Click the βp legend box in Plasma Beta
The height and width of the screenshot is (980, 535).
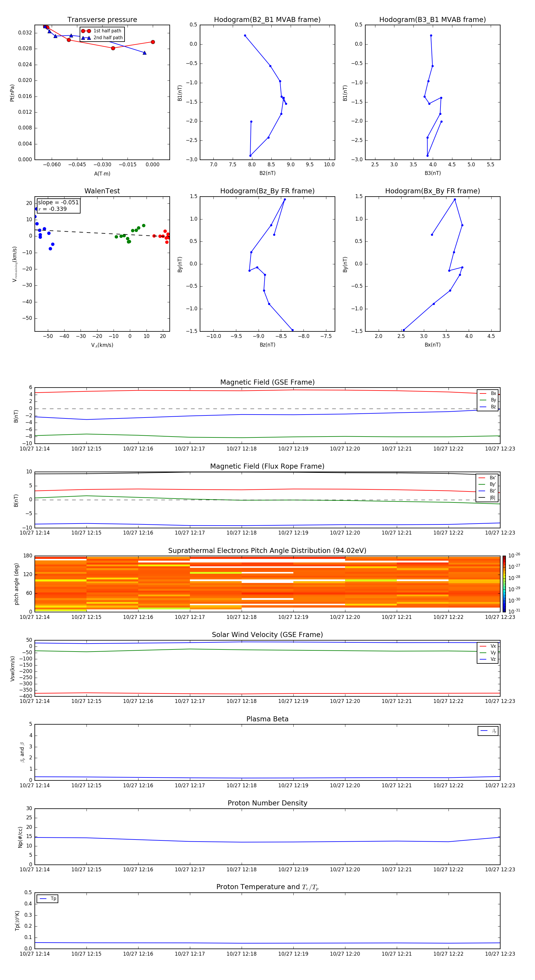point(488,731)
